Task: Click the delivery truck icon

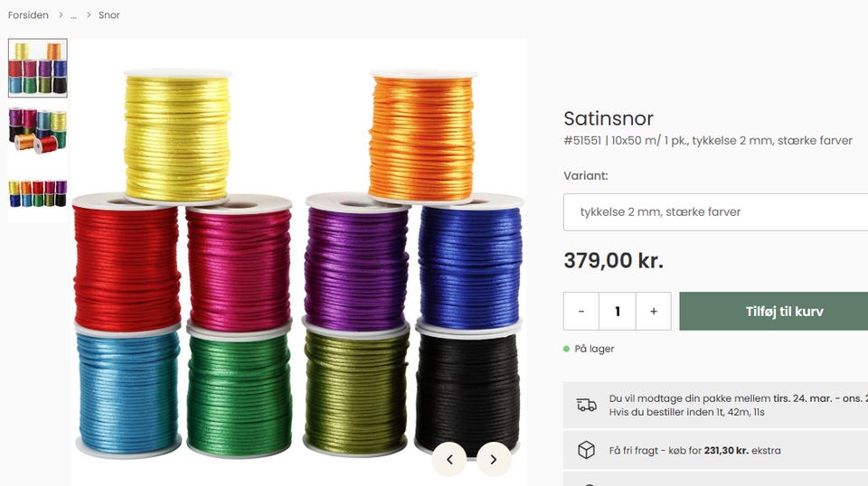Action: tap(586, 405)
